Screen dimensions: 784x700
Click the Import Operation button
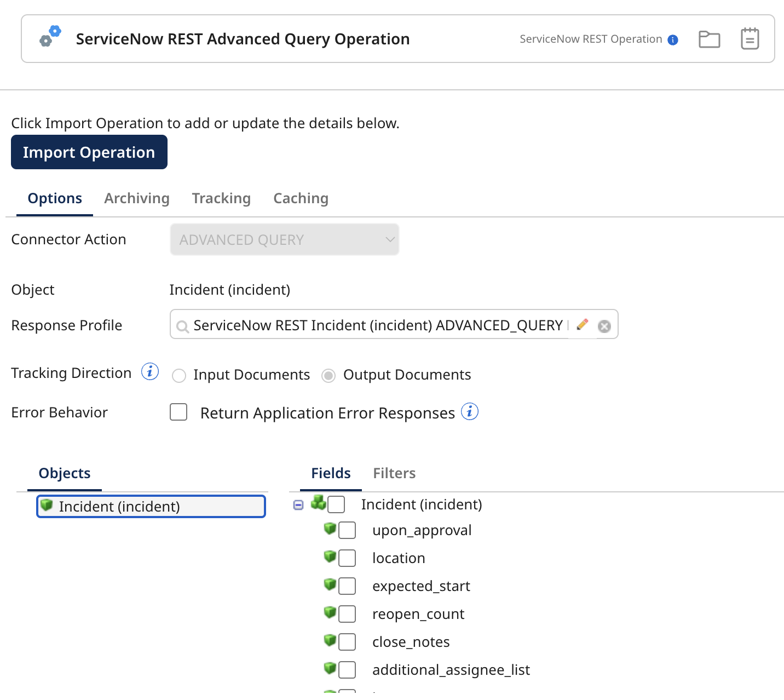(x=89, y=152)
